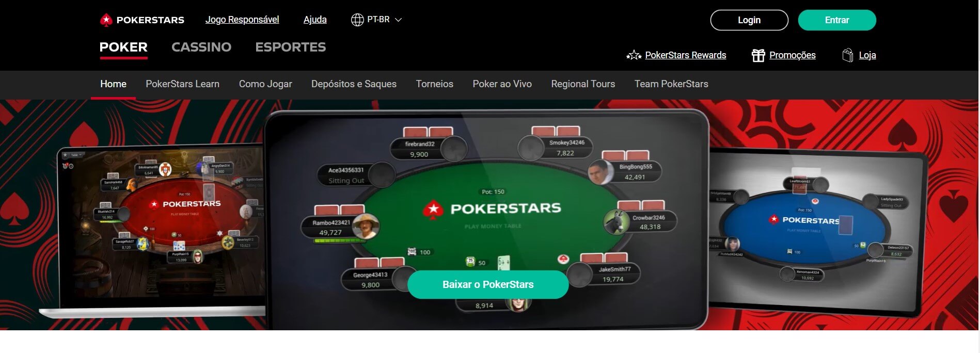This screenshot has width=980, height=353.
Task: Open the PokerStars Learn menu item
Action: click(182, 84)
